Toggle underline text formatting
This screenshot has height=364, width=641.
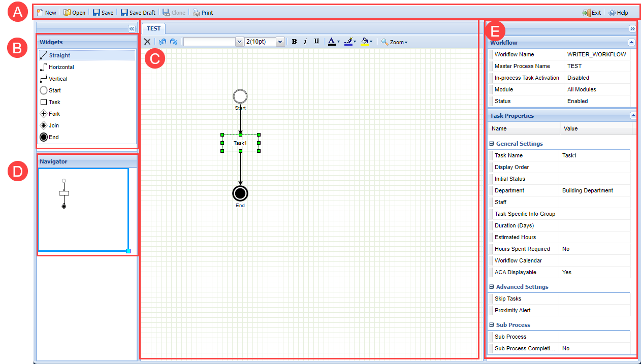(x=316, y=42)
